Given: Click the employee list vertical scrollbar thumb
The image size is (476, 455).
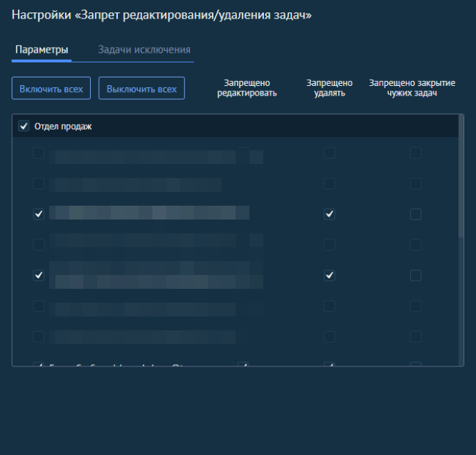Looking at the screenshot, I should 461,176.
